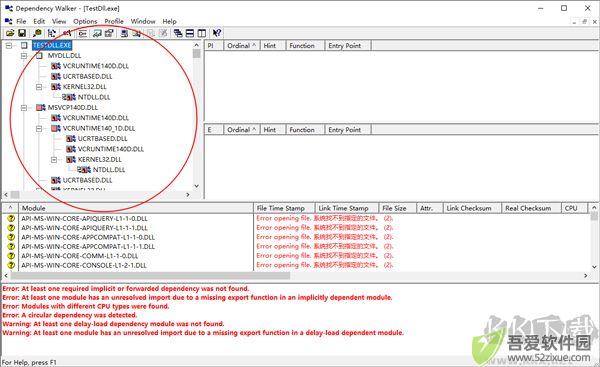Screen dimensions: 600x367
Task: Collapse the MSVCP140D.DLL tree node
Action: click(x=24, y=108)
